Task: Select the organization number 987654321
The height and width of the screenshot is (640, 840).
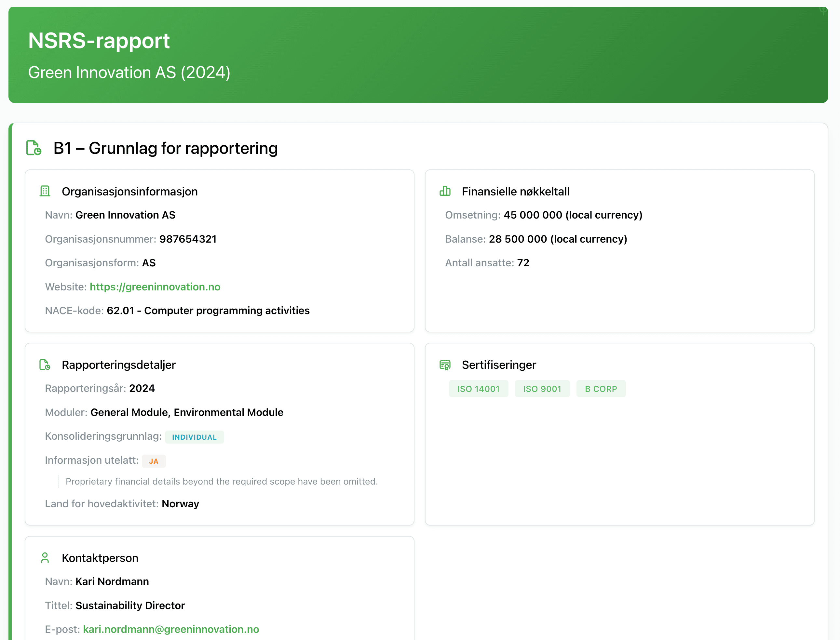Action: (187, 239)
